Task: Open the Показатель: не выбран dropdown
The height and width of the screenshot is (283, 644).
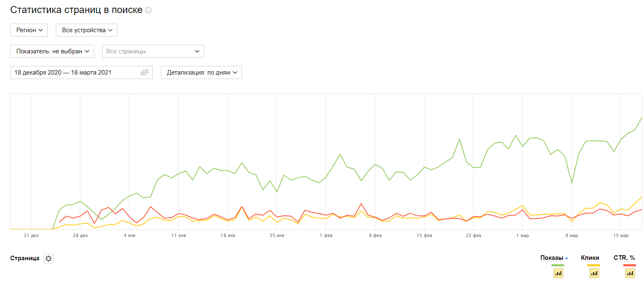Action: pos(52,51)
